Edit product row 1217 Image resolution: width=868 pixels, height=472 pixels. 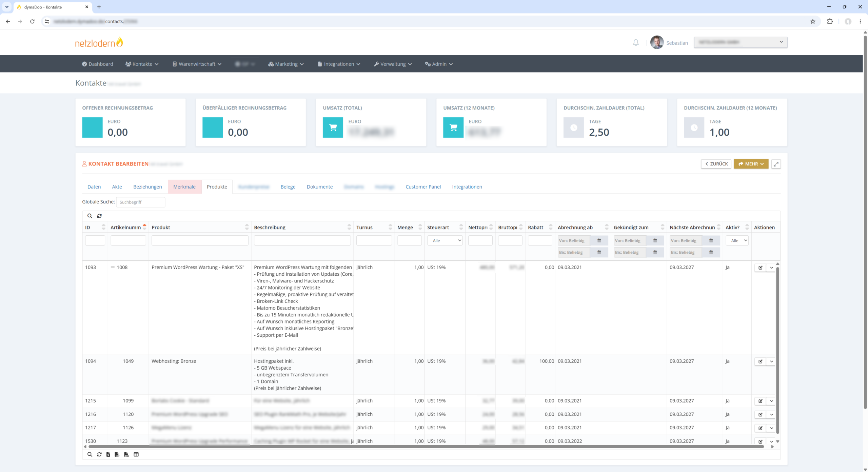tap(760, 428)
